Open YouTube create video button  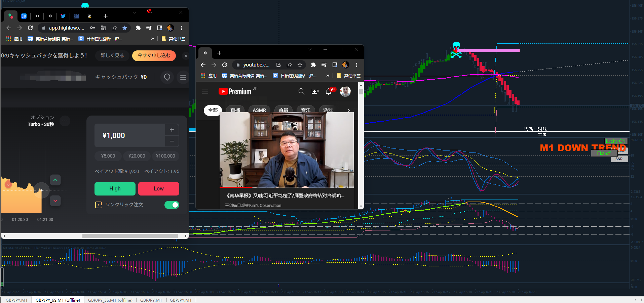pos(315,91)
